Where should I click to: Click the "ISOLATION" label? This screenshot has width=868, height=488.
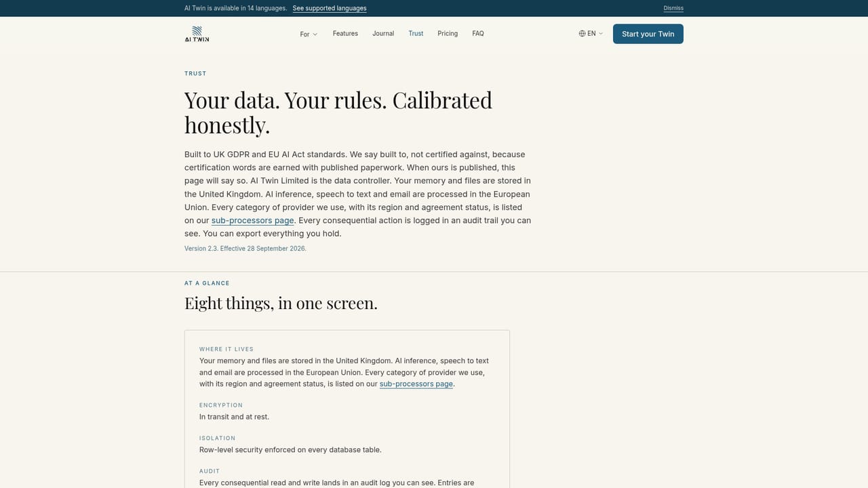click(218, 439)
